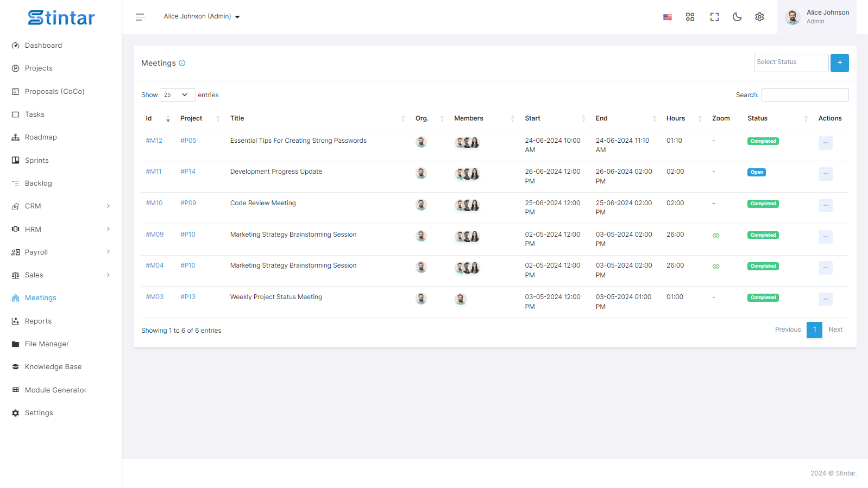Expand the HRM submenu
This screenshot has height=488, width=868.
[61, 229]
